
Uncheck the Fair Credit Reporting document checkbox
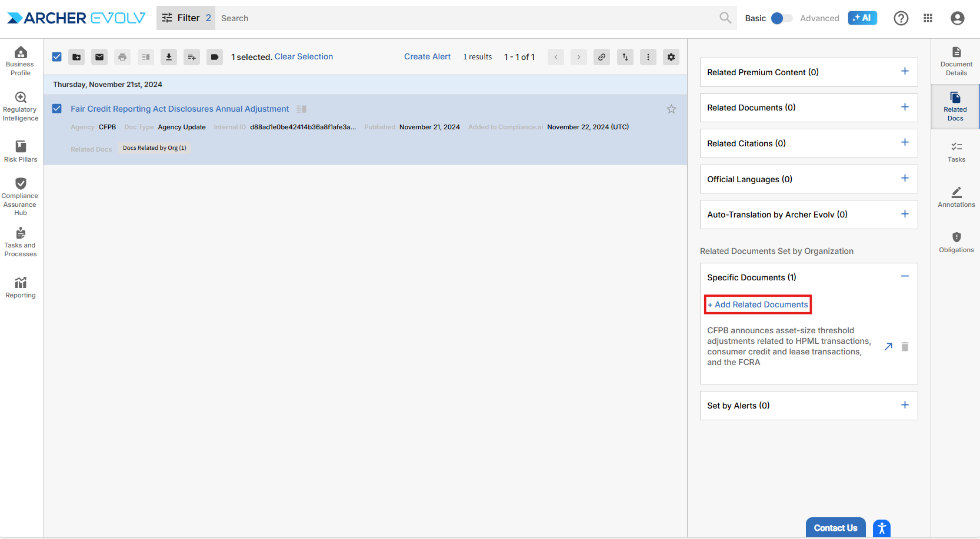57,109
